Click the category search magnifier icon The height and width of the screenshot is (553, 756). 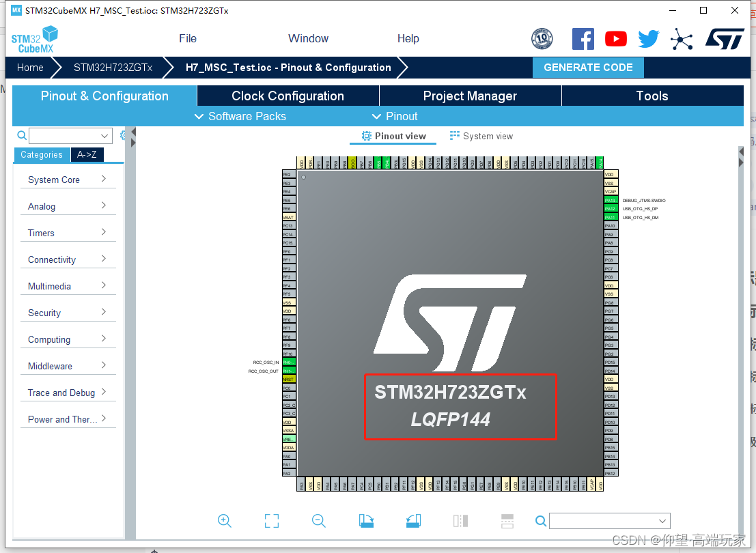pos(22,135)
